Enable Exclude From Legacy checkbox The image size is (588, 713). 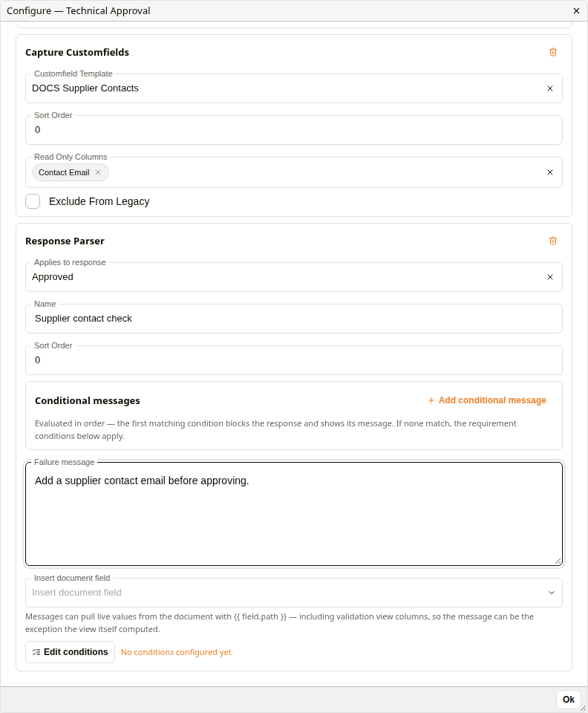point(33,201)
